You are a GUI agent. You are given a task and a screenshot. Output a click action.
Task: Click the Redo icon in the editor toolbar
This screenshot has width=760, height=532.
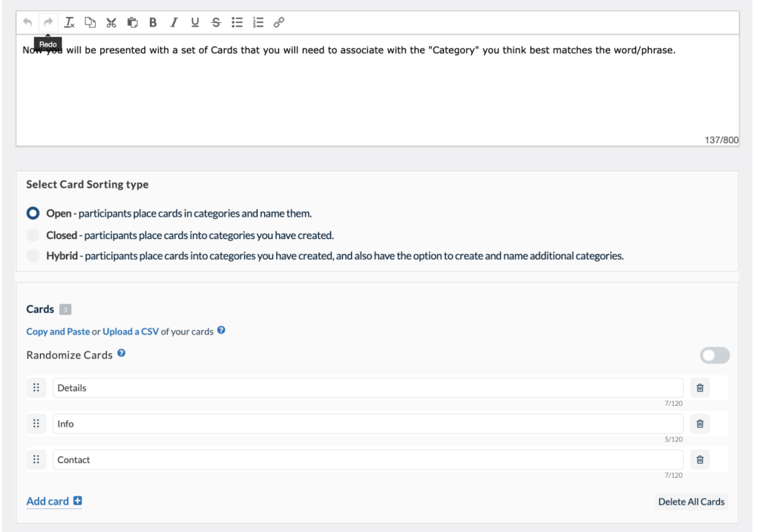pos(47,22)
